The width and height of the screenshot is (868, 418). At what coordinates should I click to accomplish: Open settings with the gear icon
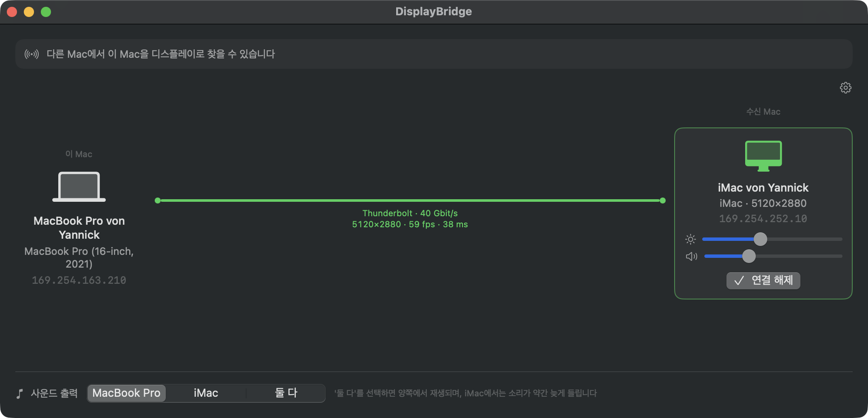[845, 88]
